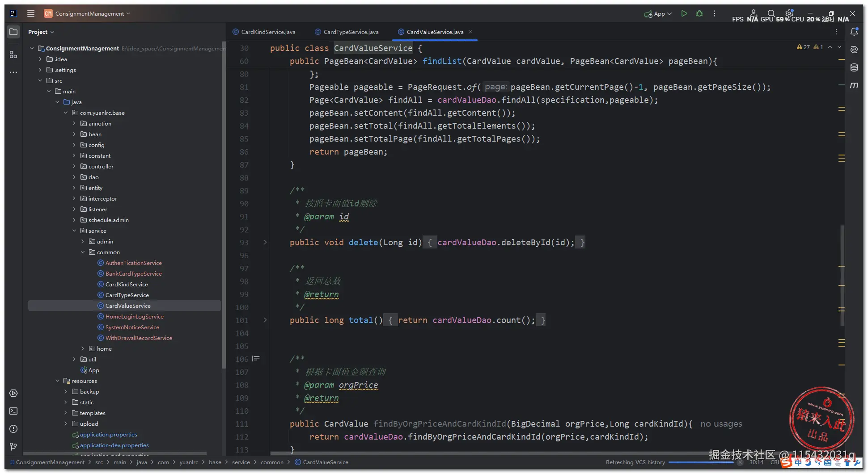Open the Problems tool window

[13, 429]
